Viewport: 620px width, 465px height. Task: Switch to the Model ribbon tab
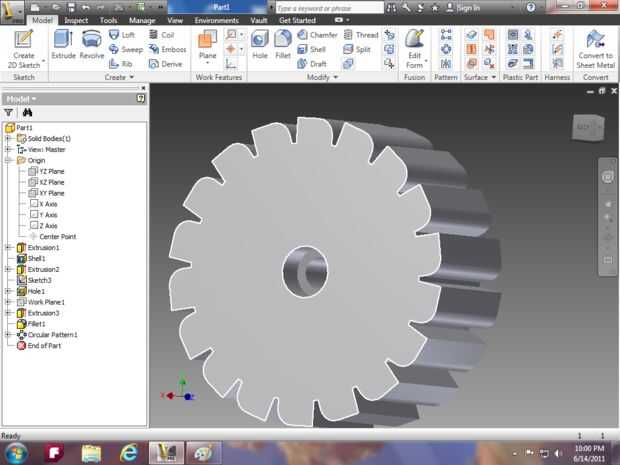pyautogui.click(x=42, y=20)
